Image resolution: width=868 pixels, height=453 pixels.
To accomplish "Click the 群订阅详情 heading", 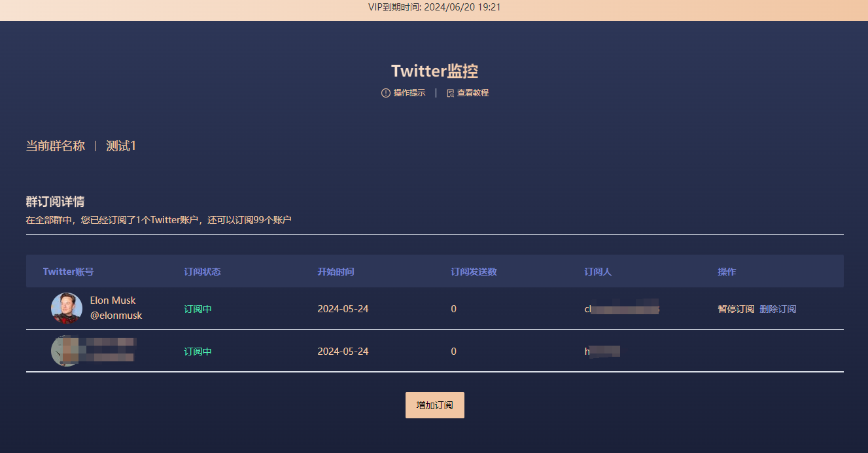I will (x=56, y=202).
